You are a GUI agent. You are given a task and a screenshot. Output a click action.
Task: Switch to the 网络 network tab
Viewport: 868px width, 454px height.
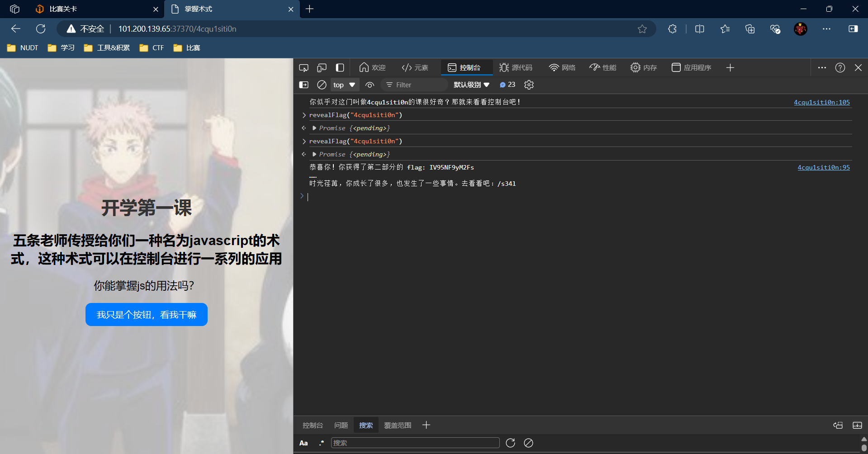coord(562,68)
